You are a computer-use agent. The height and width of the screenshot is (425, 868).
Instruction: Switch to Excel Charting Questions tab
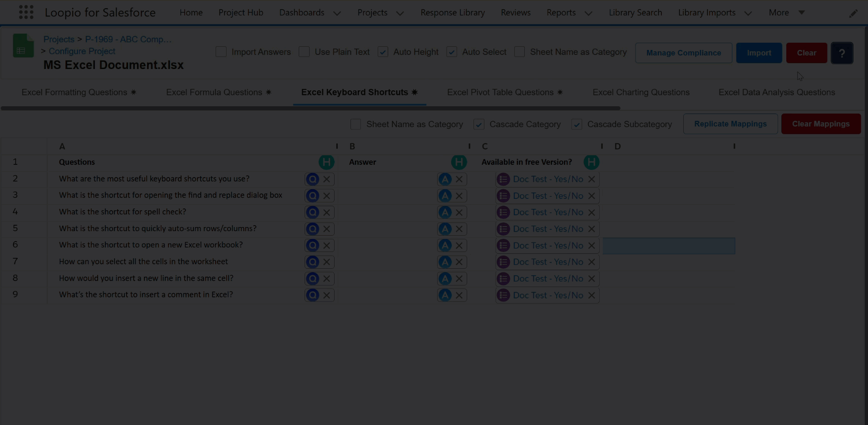click(x=641, y=92)
